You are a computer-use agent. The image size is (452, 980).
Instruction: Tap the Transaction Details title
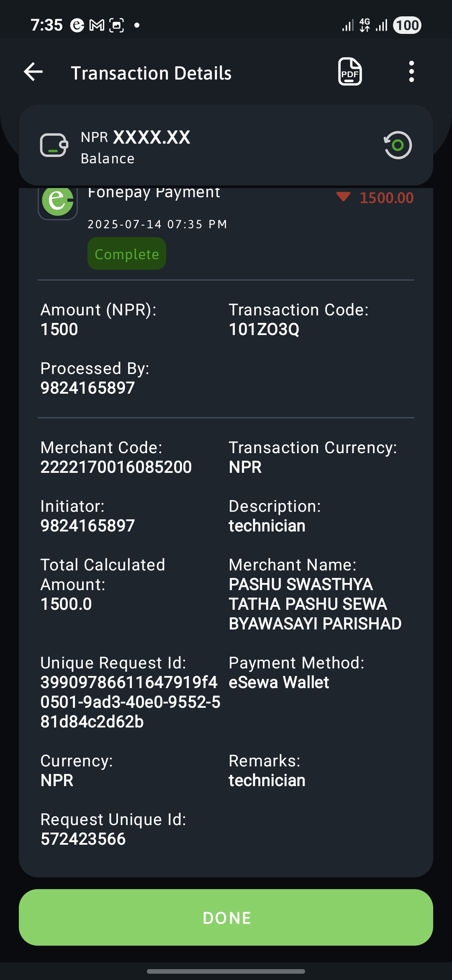[x=151, y=73]
